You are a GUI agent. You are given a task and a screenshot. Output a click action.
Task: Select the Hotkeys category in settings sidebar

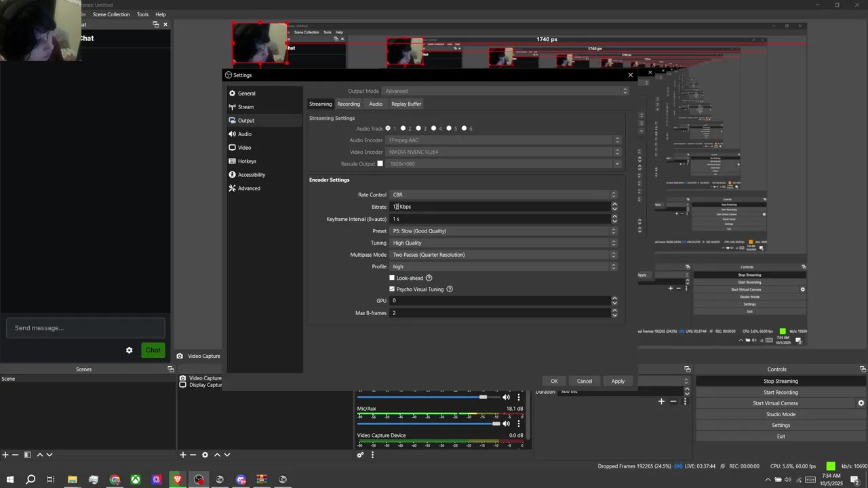[264, 161]
